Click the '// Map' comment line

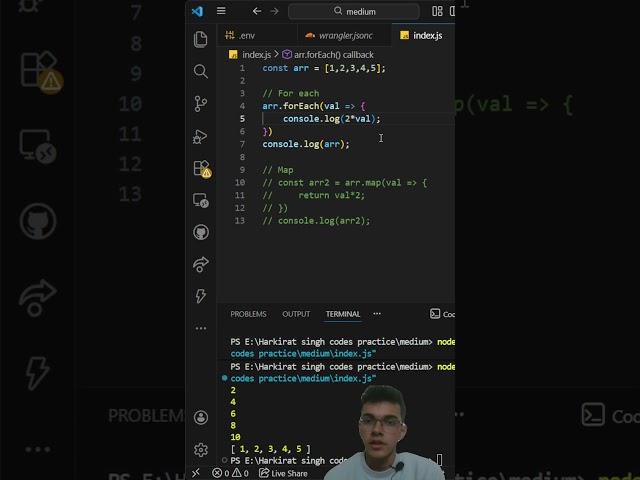tap(278, 170)
